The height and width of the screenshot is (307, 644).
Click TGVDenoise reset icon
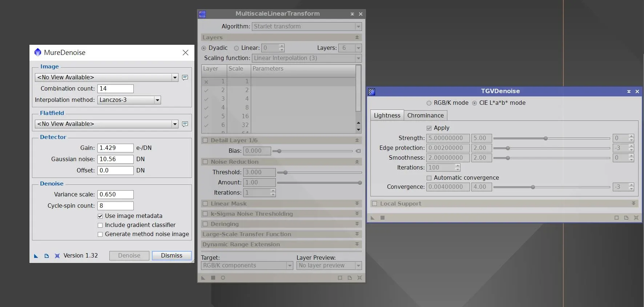(x=636, y=218)
